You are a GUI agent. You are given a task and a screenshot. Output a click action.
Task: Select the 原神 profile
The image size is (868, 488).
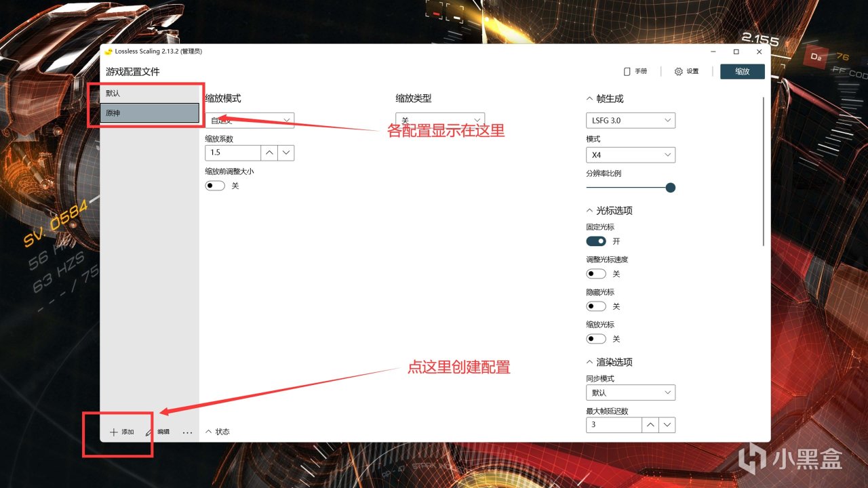coord(150,113)
